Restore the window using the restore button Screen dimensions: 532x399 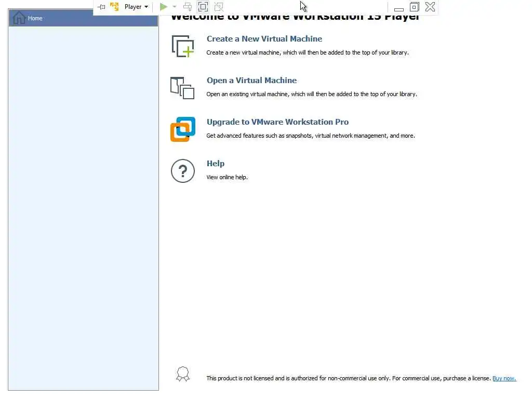click(x=414, y=7)
